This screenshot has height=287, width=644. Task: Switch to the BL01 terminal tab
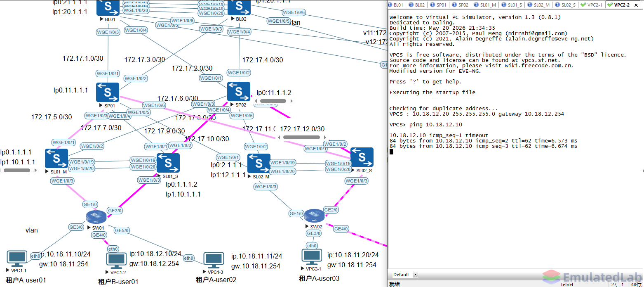pyautogui.click(x=395, y=5)
